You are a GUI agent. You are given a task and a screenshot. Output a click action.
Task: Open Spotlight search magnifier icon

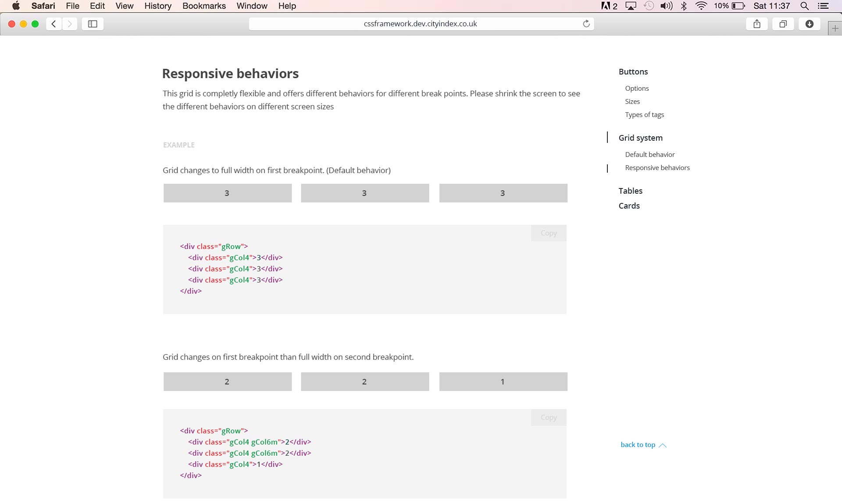[x=804, y=6]
